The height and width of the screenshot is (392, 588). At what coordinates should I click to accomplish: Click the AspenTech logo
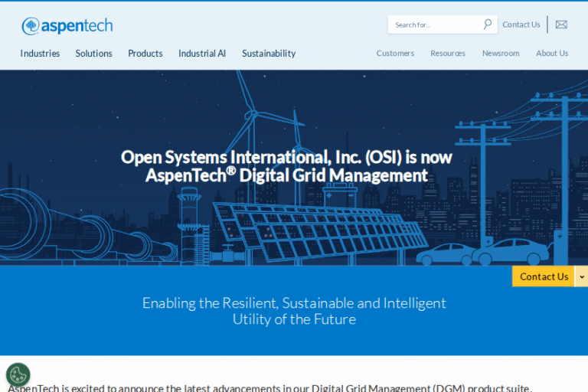[67, 26]
